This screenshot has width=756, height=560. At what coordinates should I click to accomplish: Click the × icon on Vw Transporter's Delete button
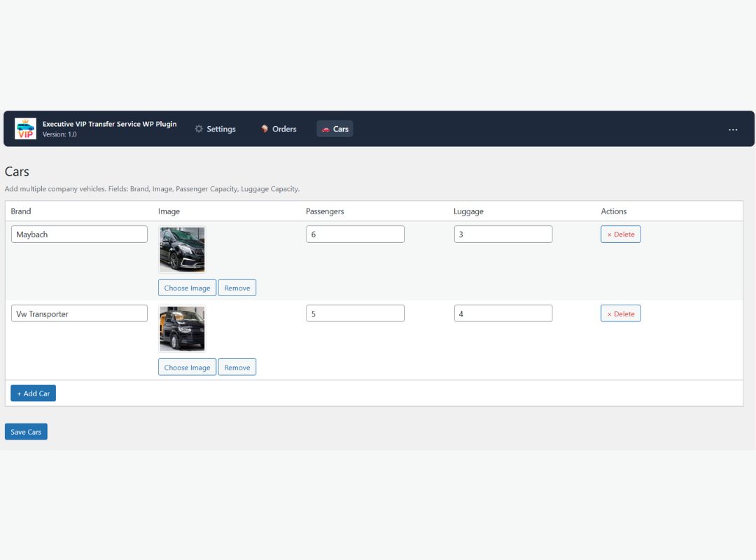(x=610, y=313)
